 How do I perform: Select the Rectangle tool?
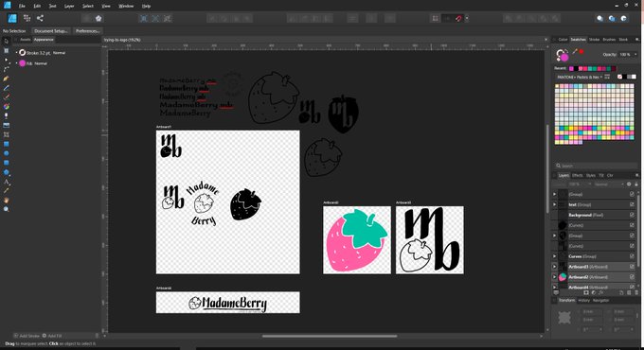pos(7,144)
